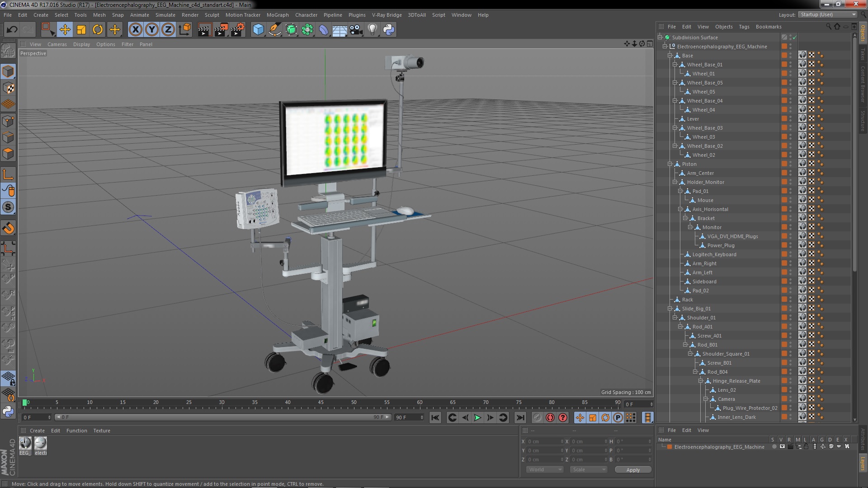Viewport: 868px width, 488px height.
Task: Click the Floor grid object icon
Action: 340,30
